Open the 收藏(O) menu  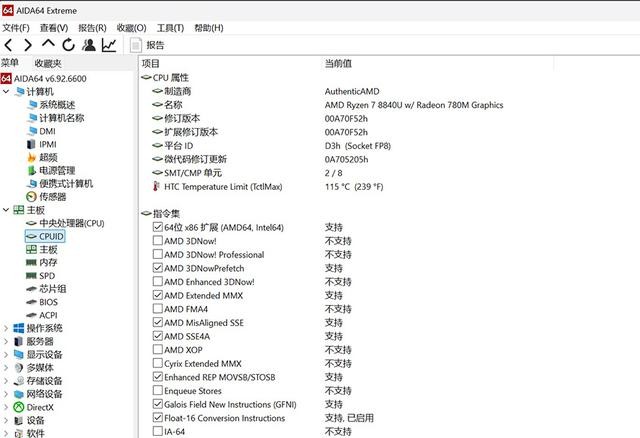tap(131, 28)
